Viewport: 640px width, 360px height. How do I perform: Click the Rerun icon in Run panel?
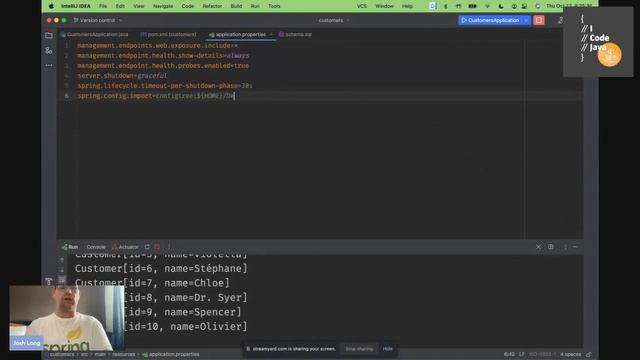147,247
